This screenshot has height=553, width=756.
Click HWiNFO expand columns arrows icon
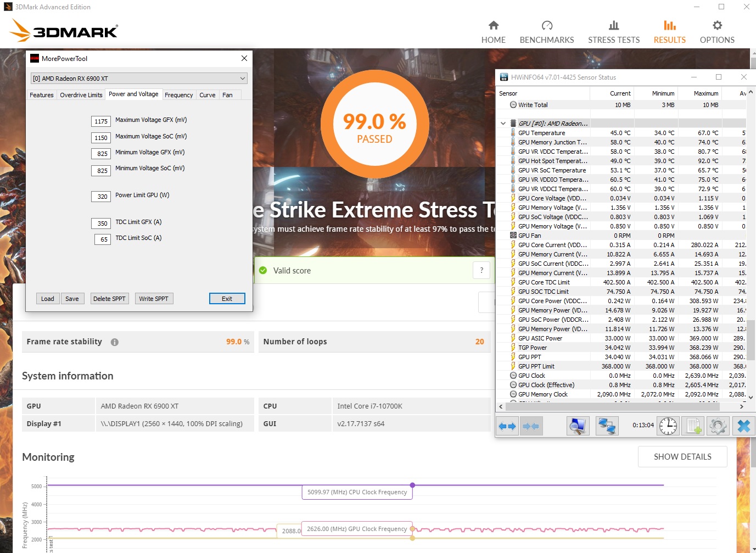[507, 426]
